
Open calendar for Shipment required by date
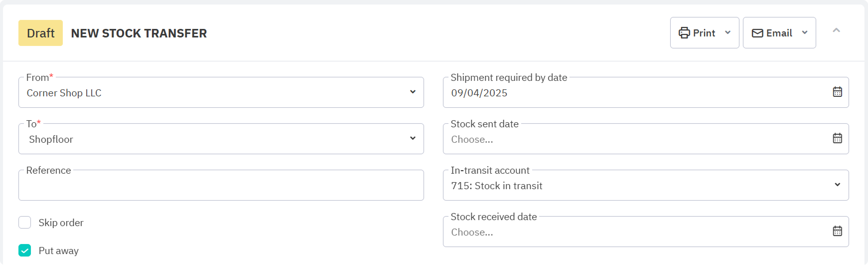point(837,92)
